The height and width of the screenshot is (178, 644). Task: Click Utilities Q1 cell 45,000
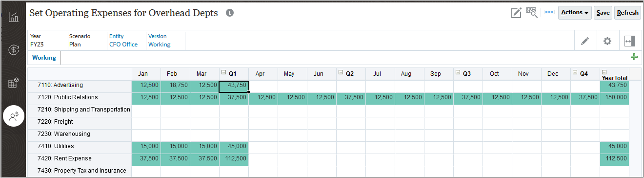(x=234, y=148)
